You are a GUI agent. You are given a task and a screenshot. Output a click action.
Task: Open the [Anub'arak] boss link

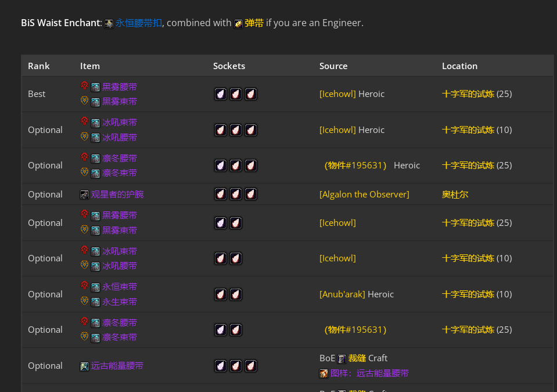342,294
